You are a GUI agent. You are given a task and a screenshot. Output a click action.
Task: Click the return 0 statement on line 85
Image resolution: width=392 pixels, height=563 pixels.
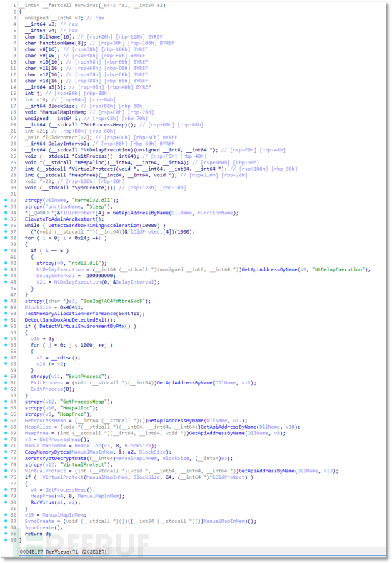[x=38, y=534]
